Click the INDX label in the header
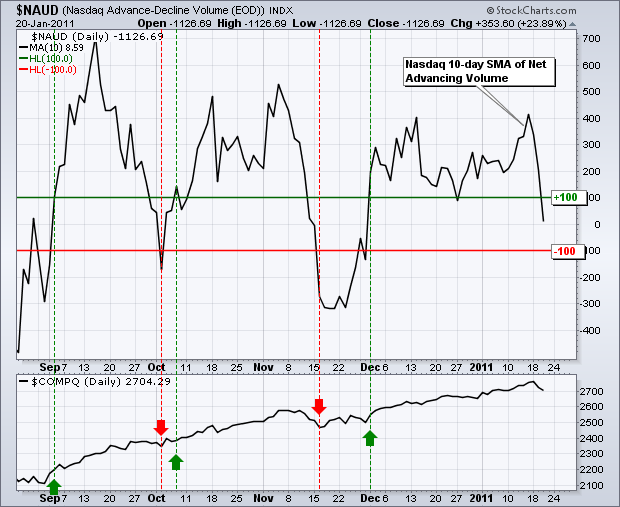 (281, 10)
